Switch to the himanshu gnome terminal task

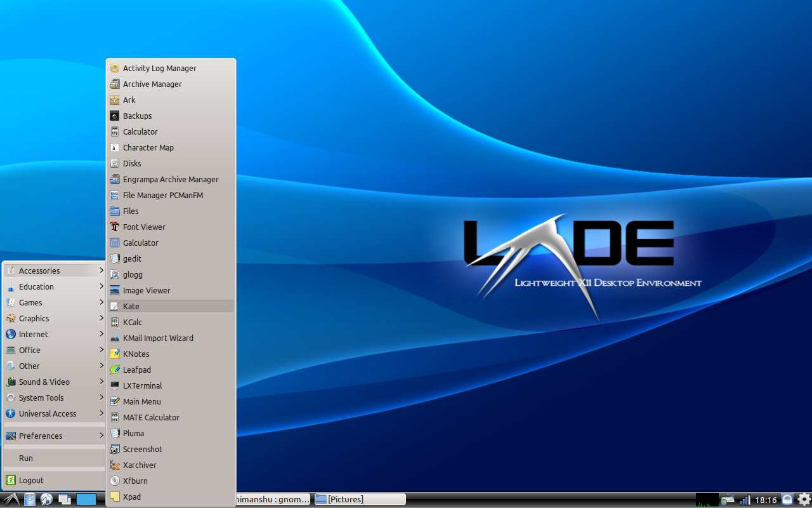(x=274, y=500)
